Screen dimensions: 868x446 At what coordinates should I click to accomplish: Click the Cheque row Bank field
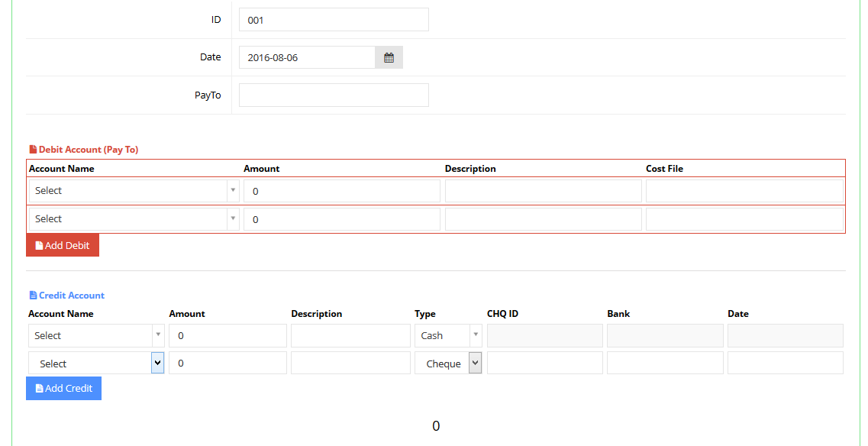(x=665, y=363)
